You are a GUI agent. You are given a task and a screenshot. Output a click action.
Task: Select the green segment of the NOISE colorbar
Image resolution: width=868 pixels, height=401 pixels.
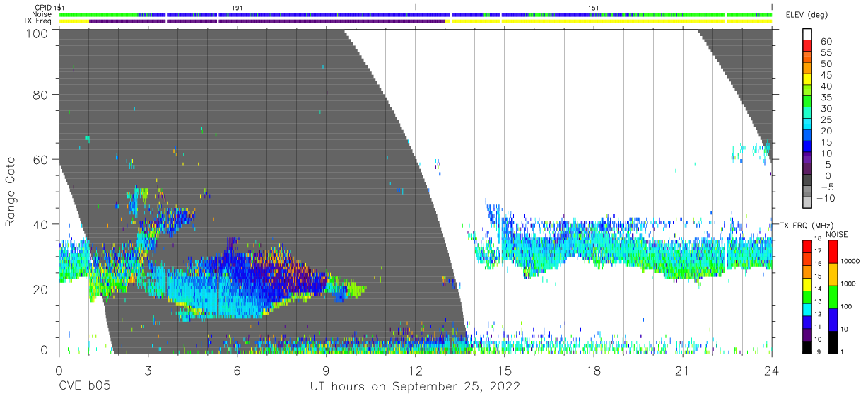832,296
